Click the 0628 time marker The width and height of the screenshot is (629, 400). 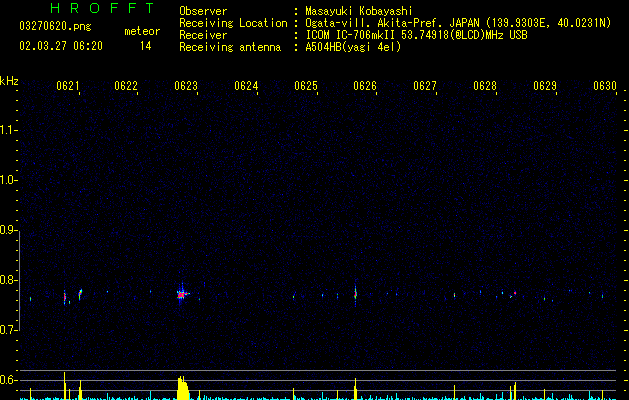485,85
